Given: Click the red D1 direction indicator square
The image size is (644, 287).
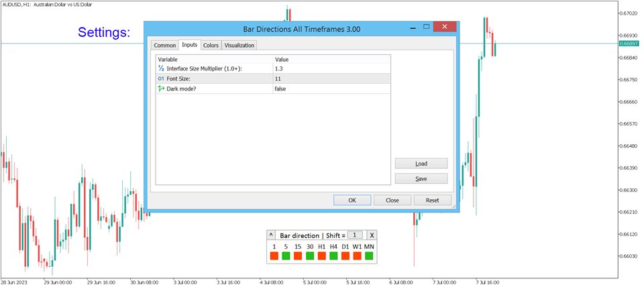Looking at the screenshot, I should [x=345, y=256].
